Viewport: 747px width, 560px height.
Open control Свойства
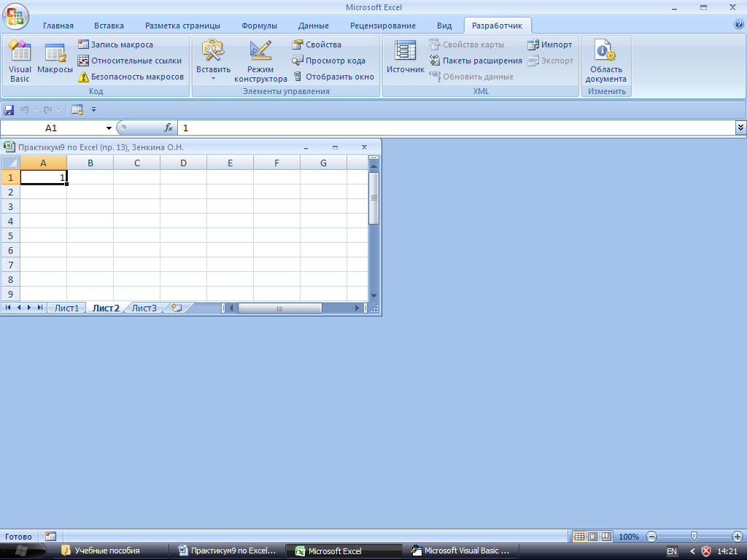pos(317,44)
